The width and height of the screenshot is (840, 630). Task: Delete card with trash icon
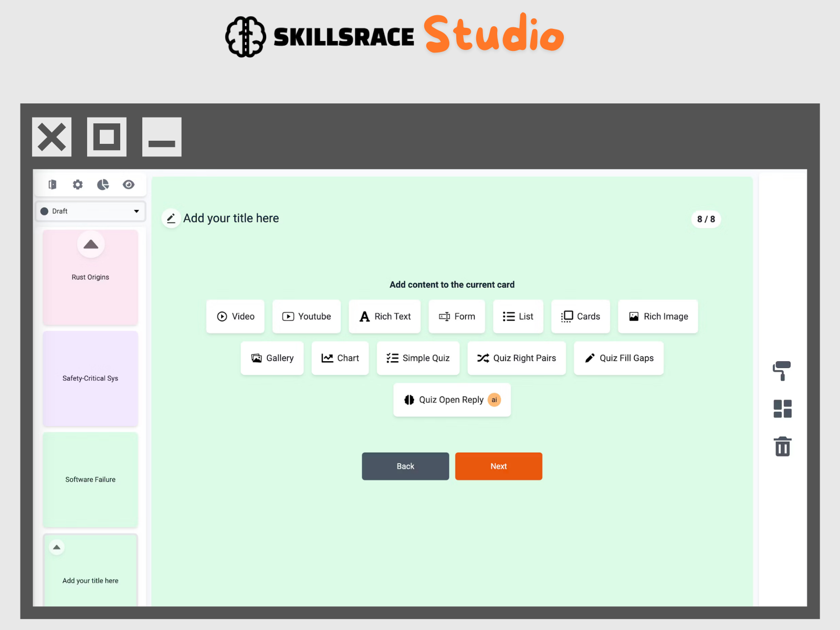click(782, 446)
